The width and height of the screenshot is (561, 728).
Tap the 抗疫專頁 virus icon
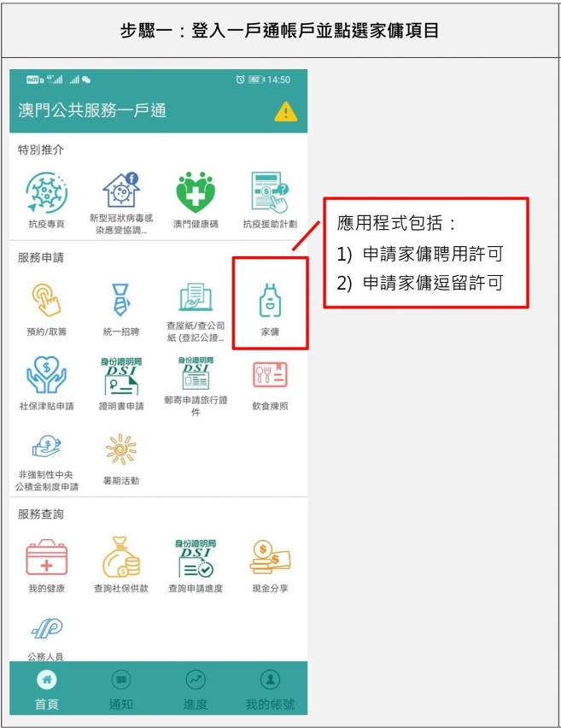pyautogui.click(x=46, y=192)
